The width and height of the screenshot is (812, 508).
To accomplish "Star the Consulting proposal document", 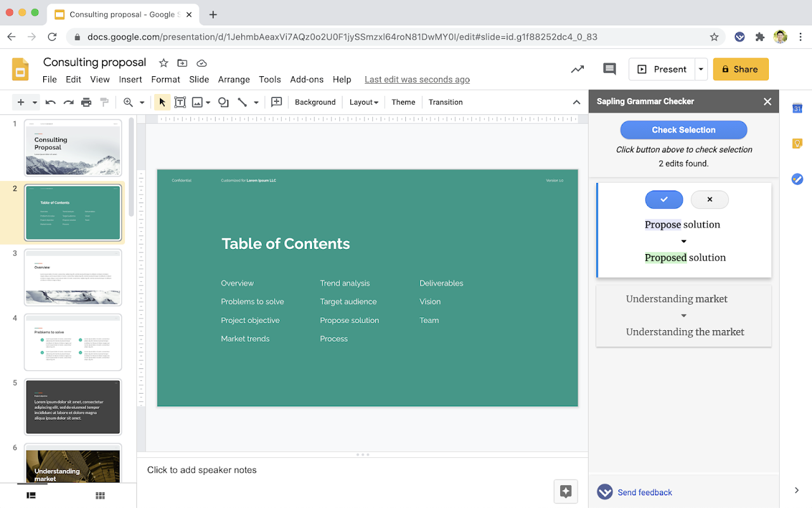I will 164,63.
